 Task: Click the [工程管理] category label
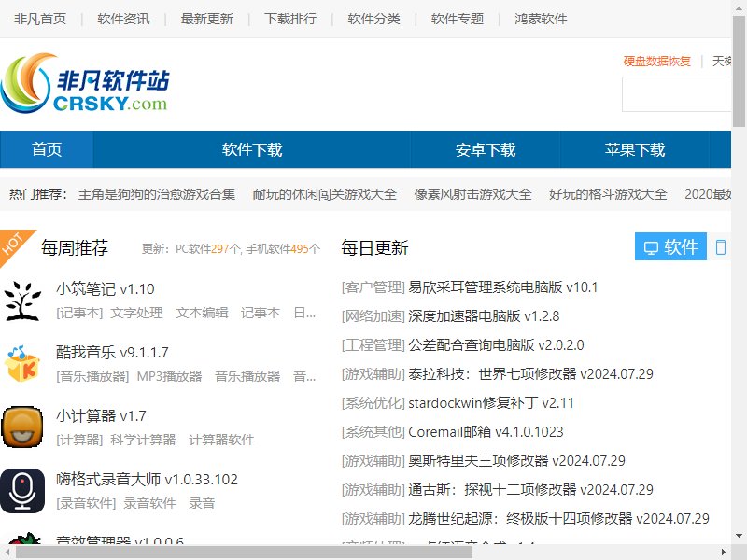(373, 344)
